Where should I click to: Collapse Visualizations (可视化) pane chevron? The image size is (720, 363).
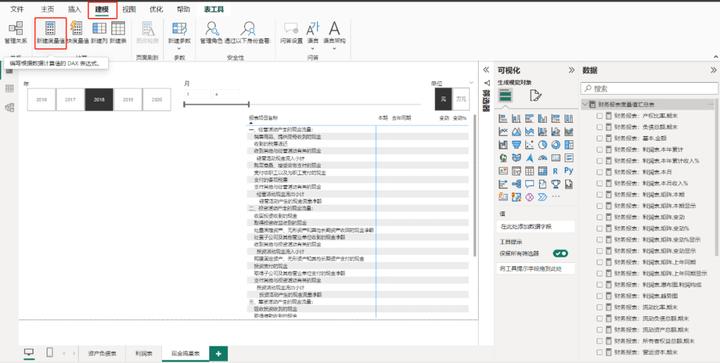(571, 70)
